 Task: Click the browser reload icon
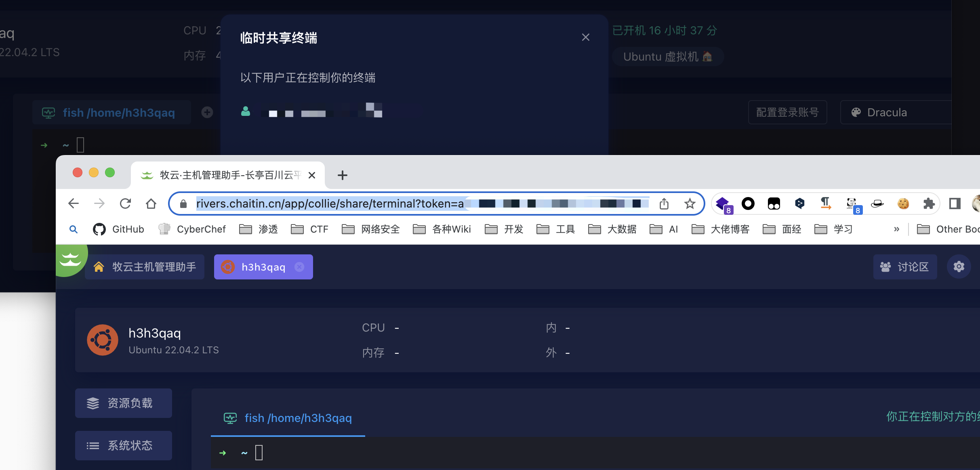tap(125, 204)
